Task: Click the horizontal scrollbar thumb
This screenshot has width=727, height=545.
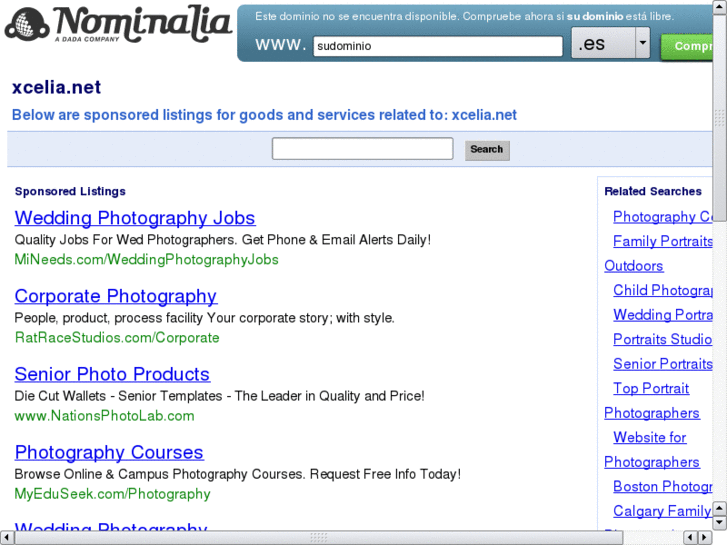Action: click(x=319, y=537)
